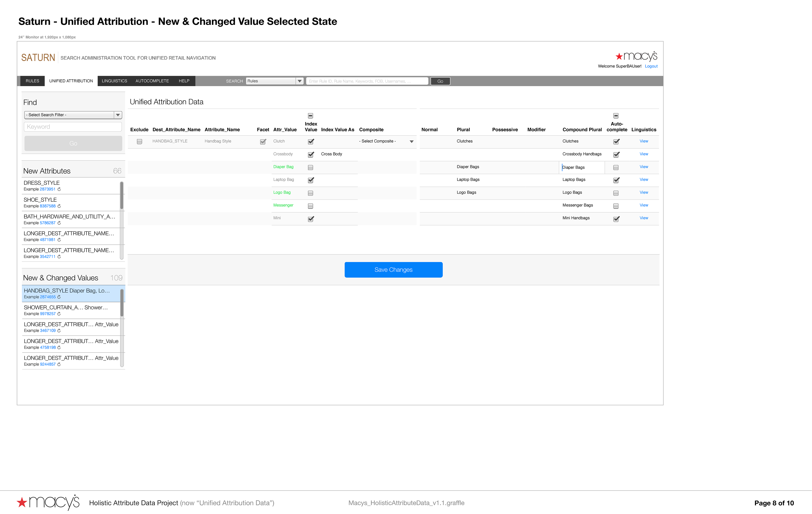
Task: Toggle Exclude checkbox for HANDBAG_STYLE row
Action: coord(139,142)
